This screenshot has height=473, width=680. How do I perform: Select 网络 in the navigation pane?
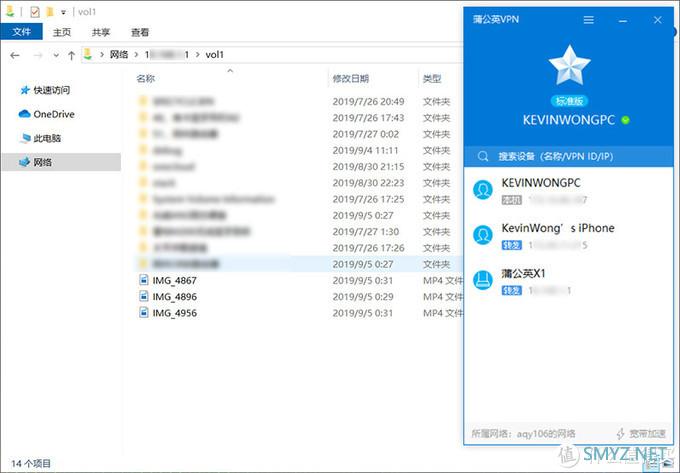click(61, 162)
